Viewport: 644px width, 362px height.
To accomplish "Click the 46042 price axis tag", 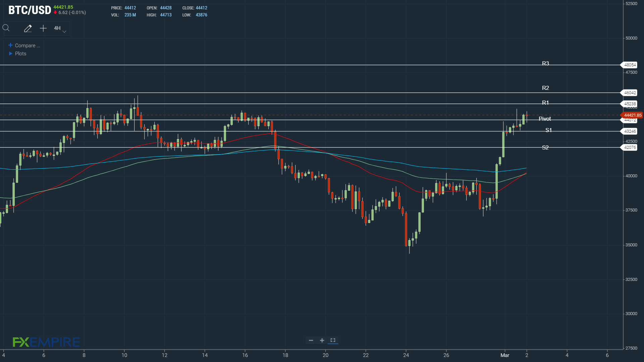I will (630, 93).
